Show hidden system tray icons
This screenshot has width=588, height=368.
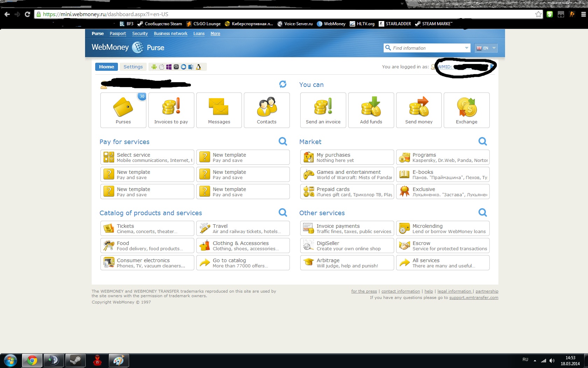tap(535, 360)
